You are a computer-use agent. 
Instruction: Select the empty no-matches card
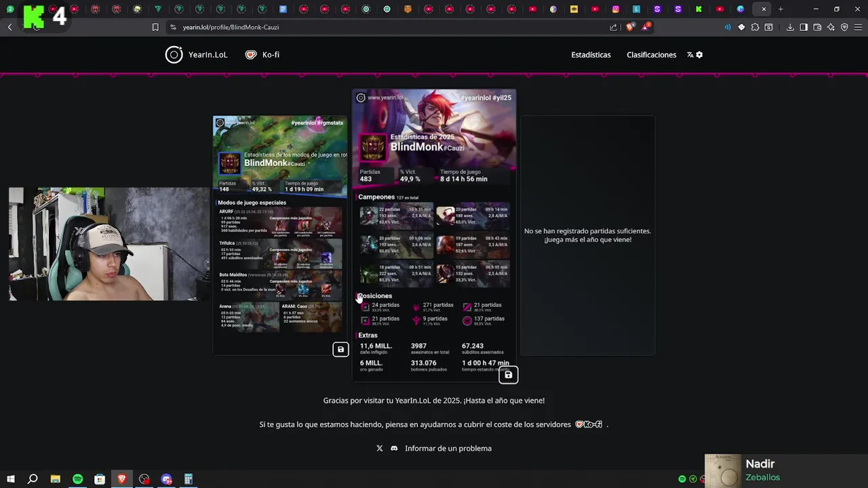587,235
